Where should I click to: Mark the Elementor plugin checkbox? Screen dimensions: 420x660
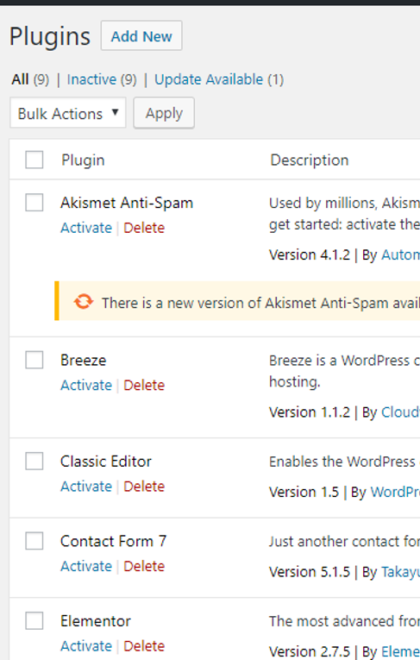pyautogui.click(x=34, y=621)
